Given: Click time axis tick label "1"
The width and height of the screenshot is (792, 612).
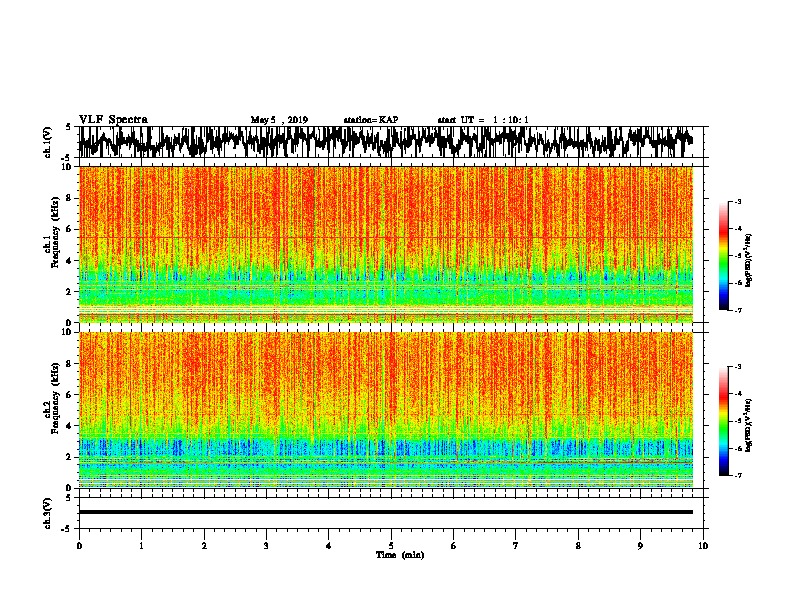Looking at the screenshot, I should point(141,546).
